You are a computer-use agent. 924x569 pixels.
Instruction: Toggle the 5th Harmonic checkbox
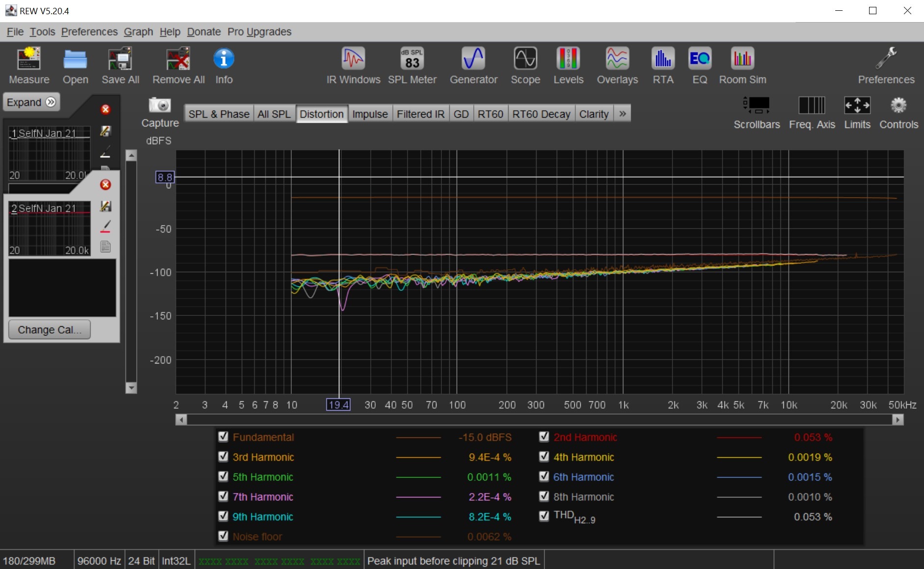[223, 476]
